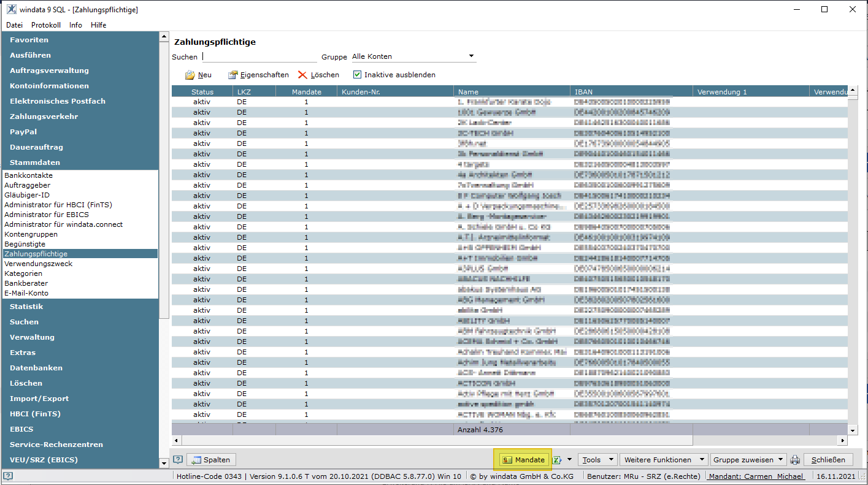Expand the Weitere Funktionen dropdown
Viewport: 868px width, 485px height.
[x=664, y=460]
